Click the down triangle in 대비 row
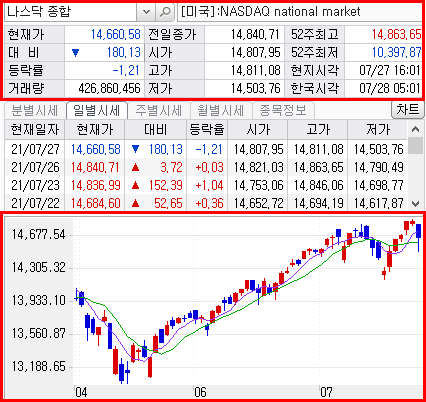Image resolution: width=426 pixels, height=402 pixels. click(76, 53)
